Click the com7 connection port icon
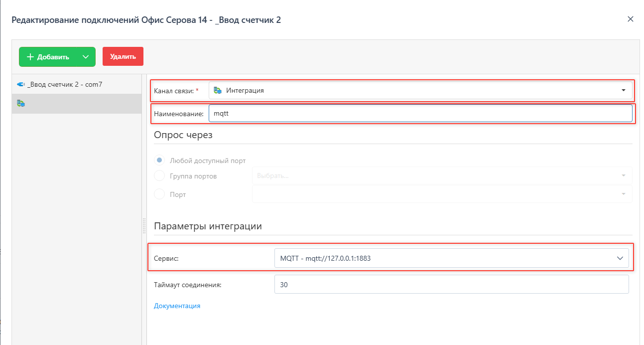The height and width of the screenshot is (345, 644). (20, 85)
